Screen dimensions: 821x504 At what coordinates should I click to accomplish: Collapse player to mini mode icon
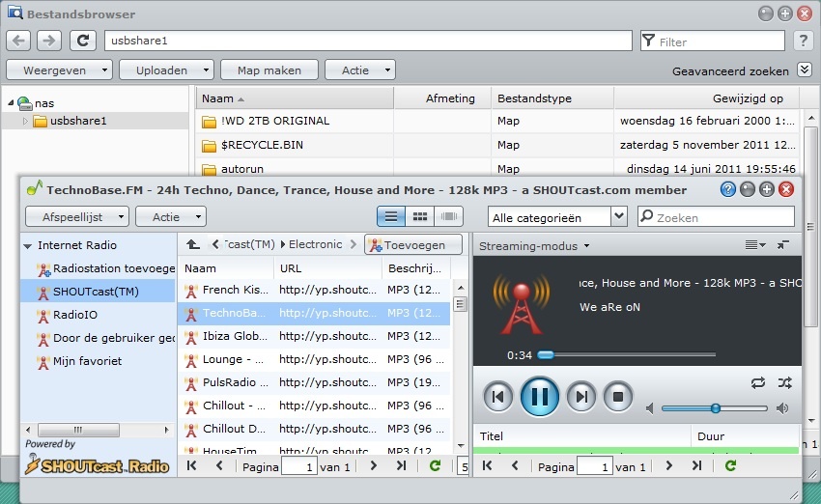tap(783, 245)
